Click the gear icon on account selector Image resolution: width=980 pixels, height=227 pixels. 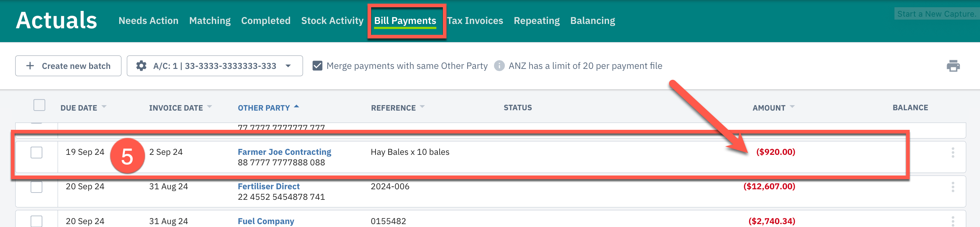(141, 66)
